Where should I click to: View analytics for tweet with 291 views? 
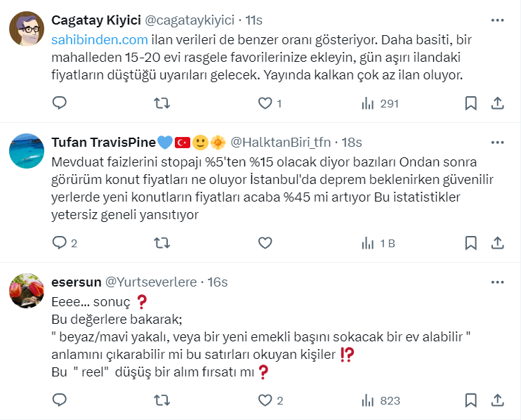click(380, 103)
